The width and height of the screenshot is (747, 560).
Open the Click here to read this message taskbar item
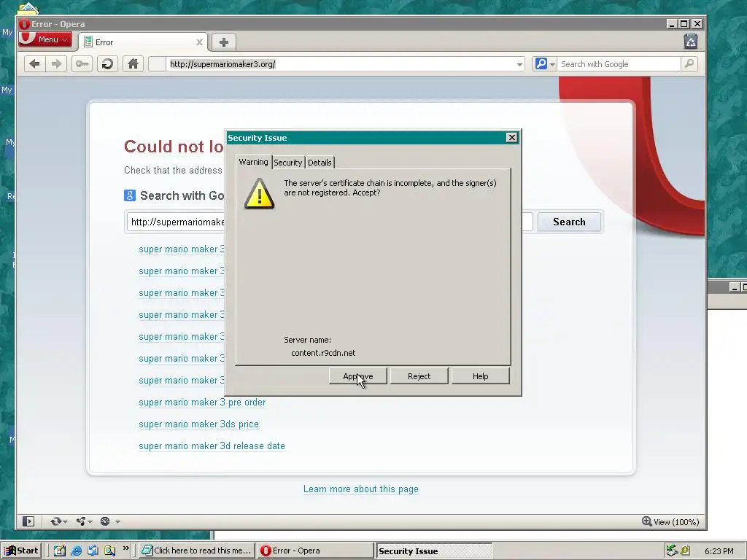[x=196, y=551]
